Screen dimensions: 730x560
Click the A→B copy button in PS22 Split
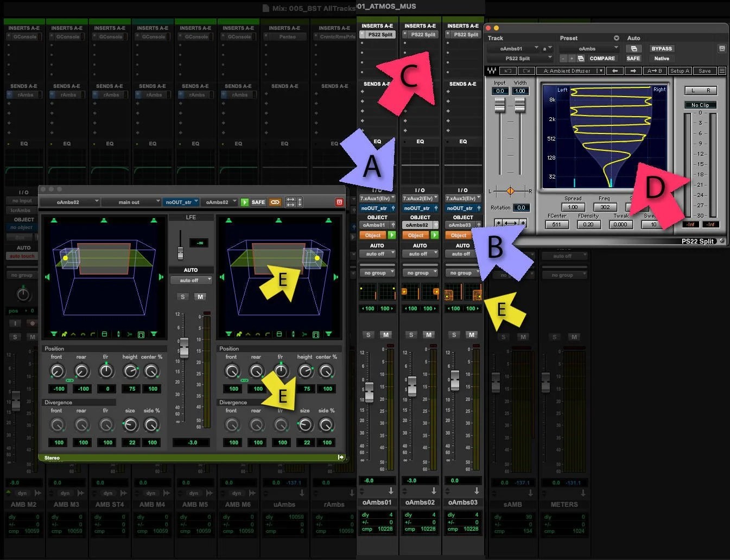pos(655,71)
